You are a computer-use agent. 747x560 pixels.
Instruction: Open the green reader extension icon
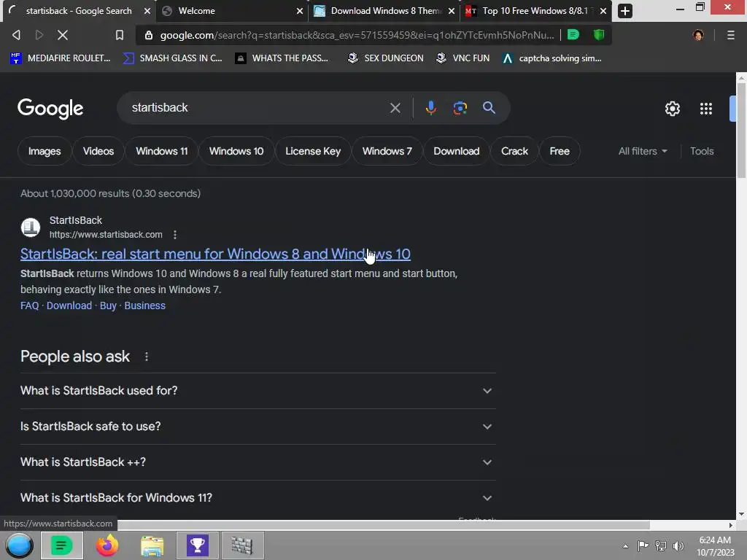tap(573, 35)
